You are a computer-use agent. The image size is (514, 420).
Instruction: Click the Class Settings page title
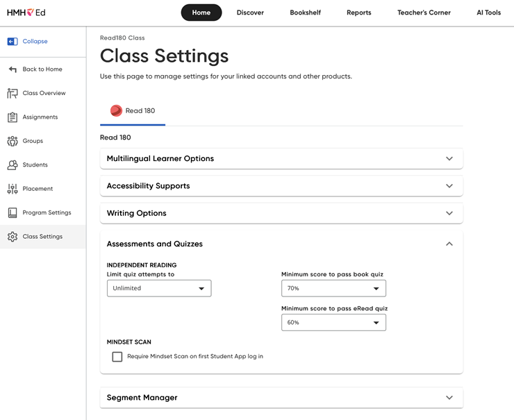point(164,56)
